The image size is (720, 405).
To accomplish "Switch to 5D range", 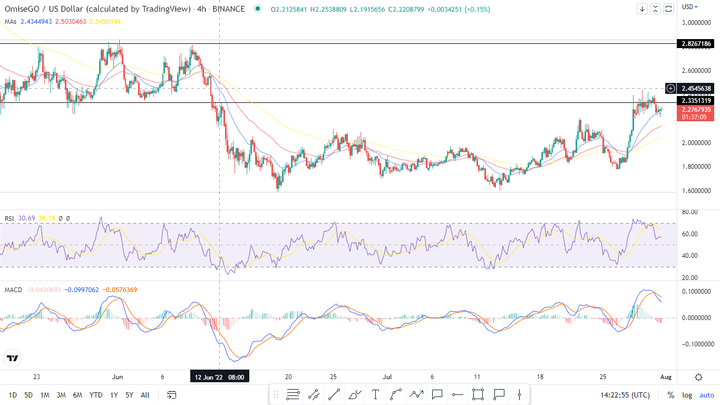I will (28, 395).
